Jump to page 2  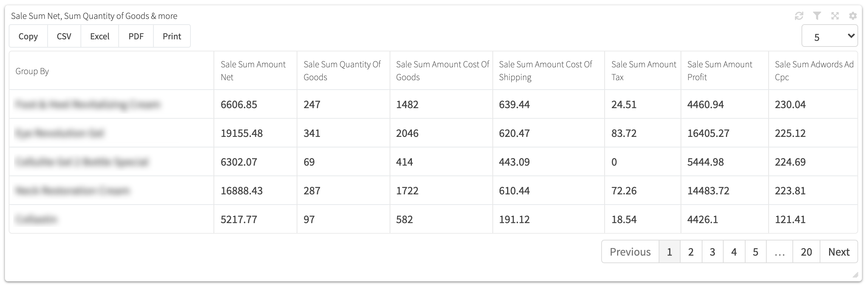click(x=691, y=252)
